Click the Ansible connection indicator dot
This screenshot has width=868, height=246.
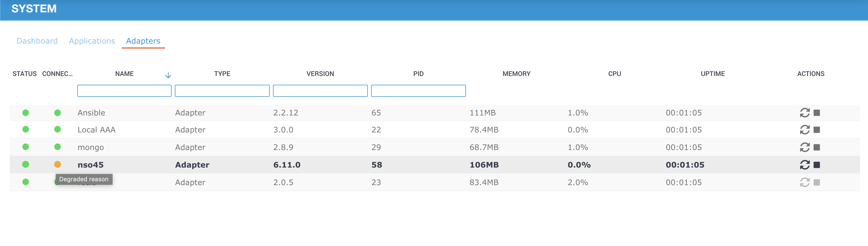coord(58,112)
